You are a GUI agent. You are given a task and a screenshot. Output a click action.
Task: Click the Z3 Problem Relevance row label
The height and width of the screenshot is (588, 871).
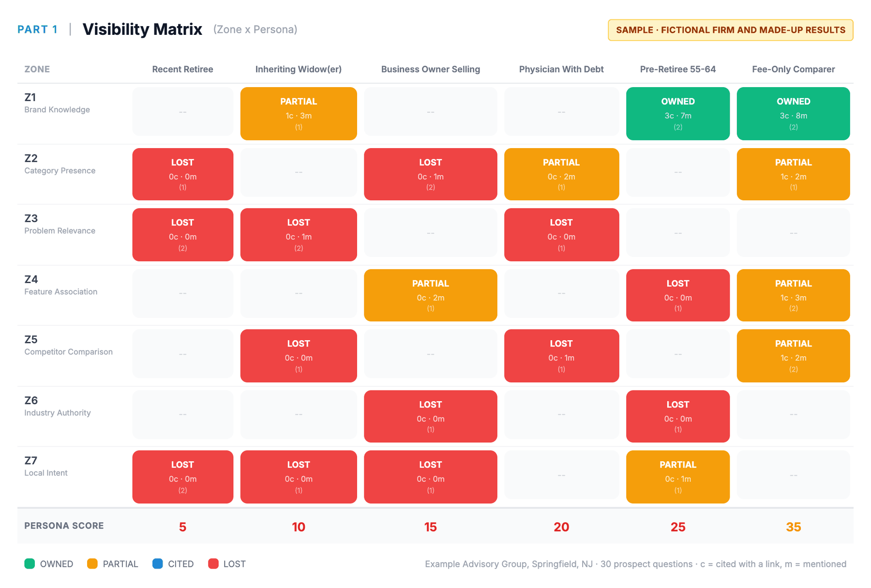(x=60, y=224)
